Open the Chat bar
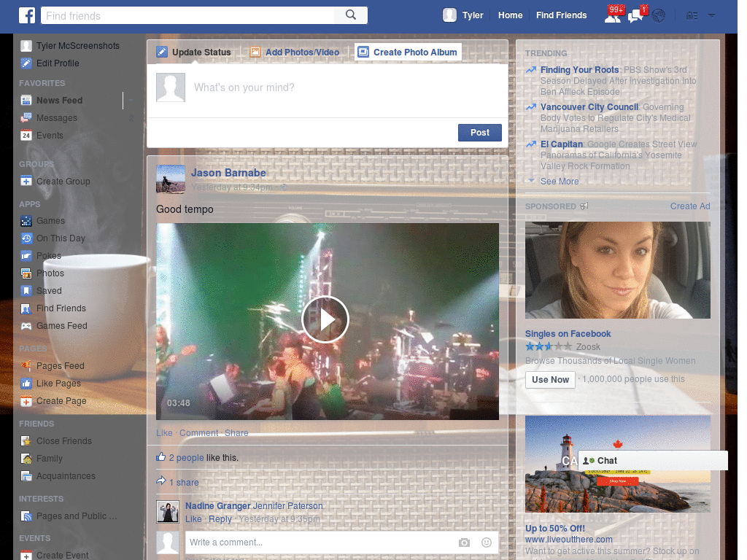 653,461
